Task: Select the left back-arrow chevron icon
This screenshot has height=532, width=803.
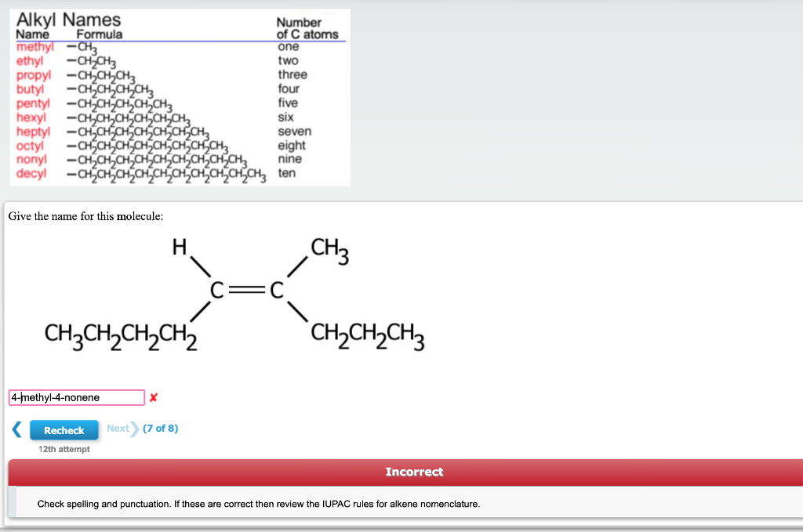Action: tap(16, 429)
